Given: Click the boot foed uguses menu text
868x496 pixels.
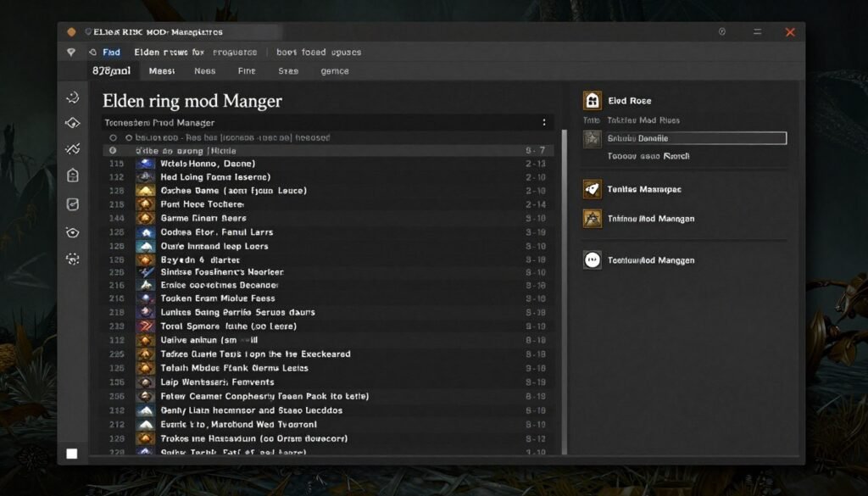Looking at the screenshot, I should tap(318, 52).
